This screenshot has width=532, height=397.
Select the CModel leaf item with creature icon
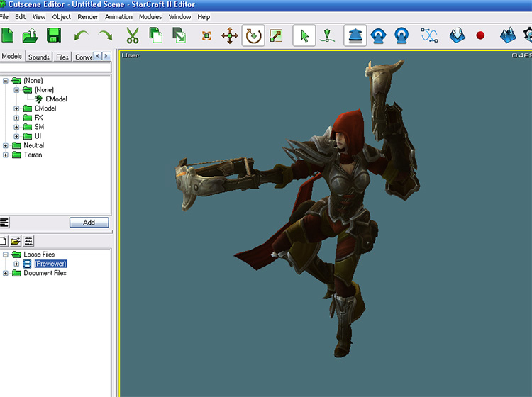point(56,99)
